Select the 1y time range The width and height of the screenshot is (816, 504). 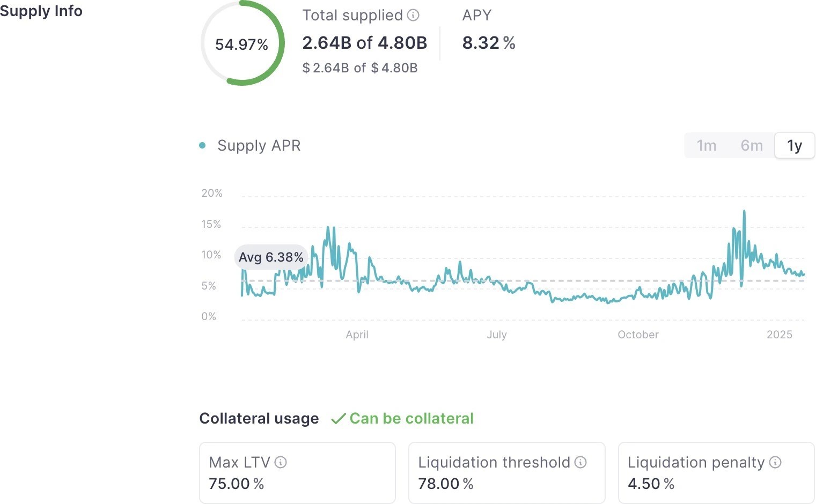[x=795, y=145]
